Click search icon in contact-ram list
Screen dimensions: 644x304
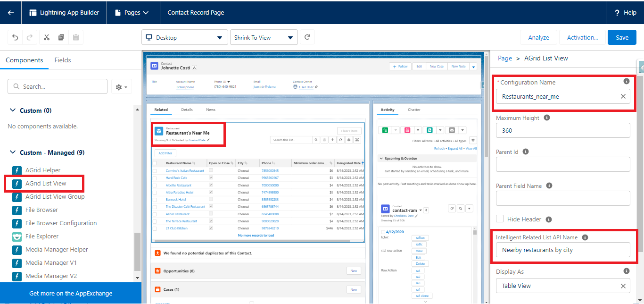[x=461, y=209]
